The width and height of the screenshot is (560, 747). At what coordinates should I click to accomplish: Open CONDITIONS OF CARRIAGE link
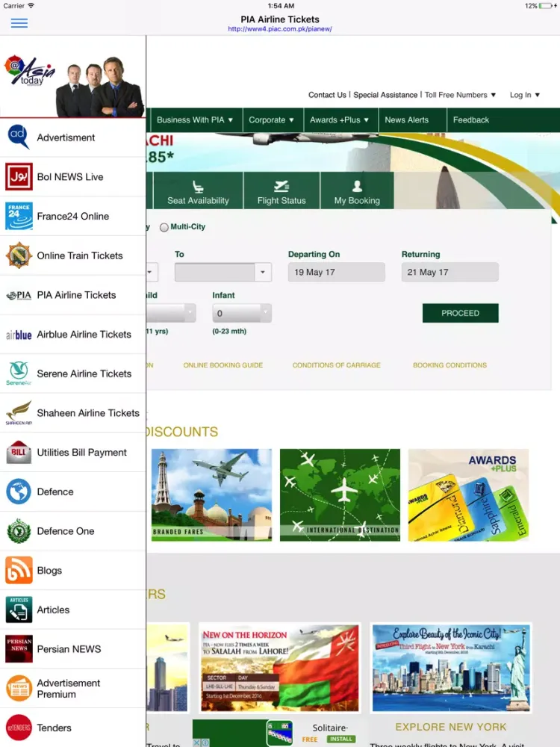point(336,365)
